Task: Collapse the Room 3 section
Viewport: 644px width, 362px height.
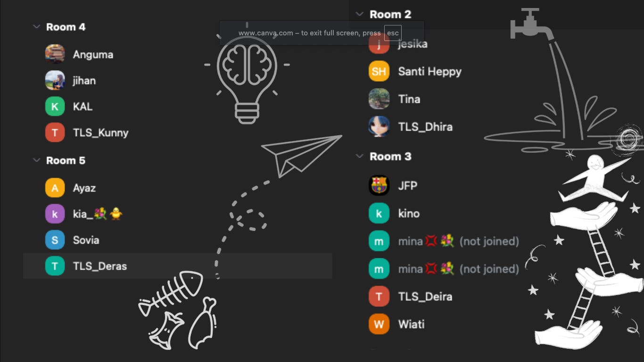Action: (x=360, y=156)
